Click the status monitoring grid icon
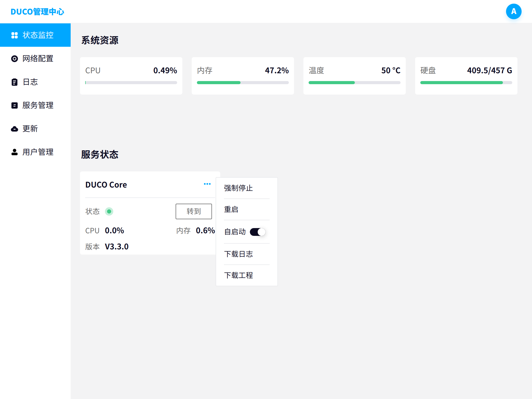The height and width of the screenshot is (399, 532). [15, 35]
